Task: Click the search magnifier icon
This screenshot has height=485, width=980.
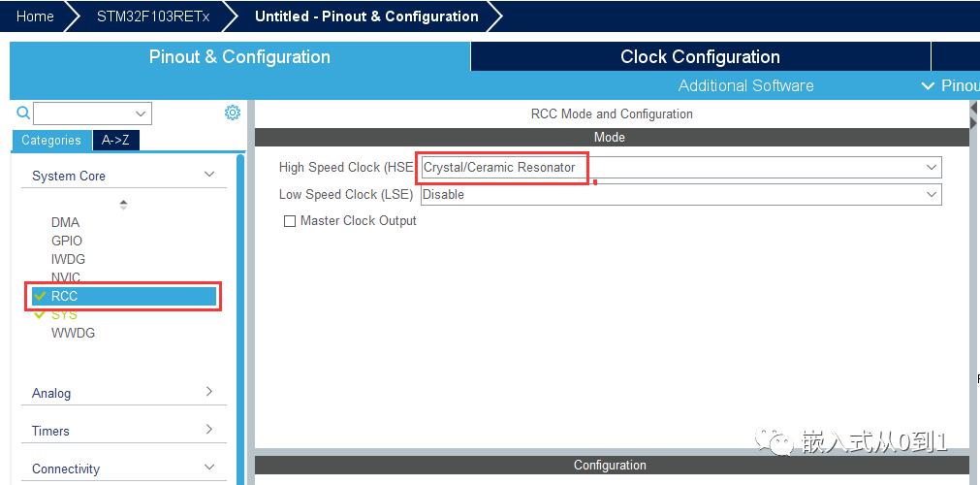Action: (x=23, y=113)
